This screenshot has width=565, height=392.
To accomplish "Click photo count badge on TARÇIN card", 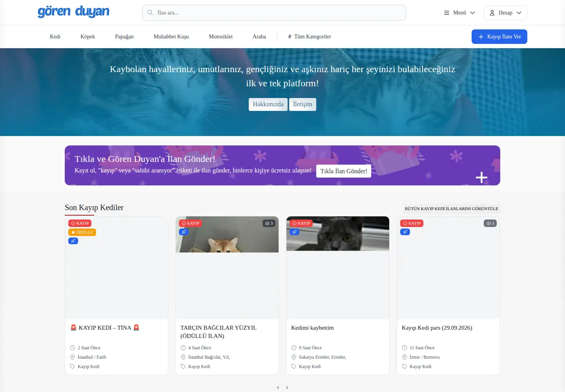I will tap(269, 223).
